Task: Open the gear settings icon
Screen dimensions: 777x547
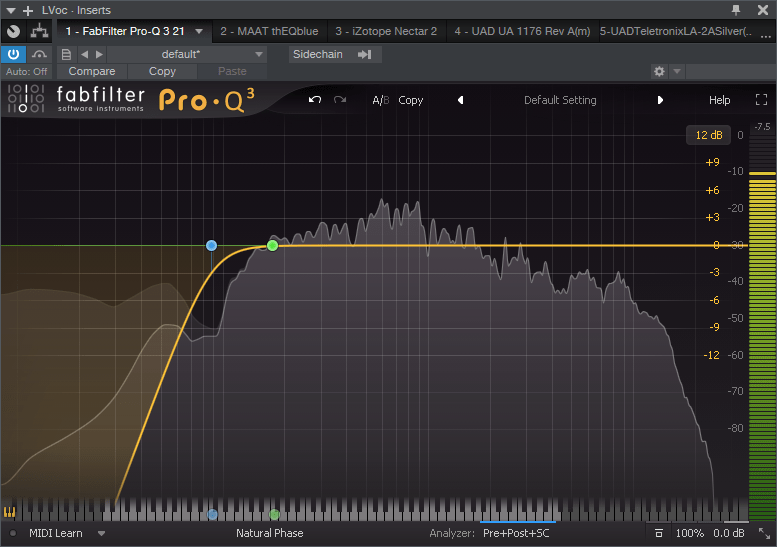Action: click(x=658, y=72)
